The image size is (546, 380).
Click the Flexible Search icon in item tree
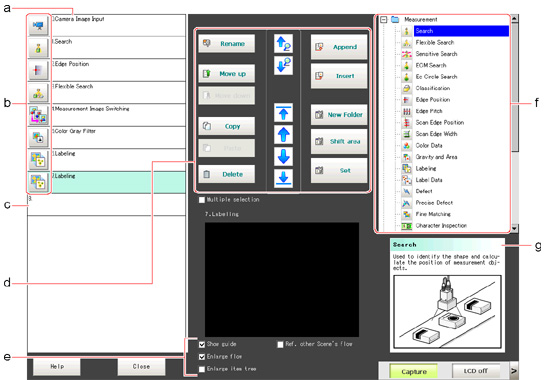coord(406,42)
